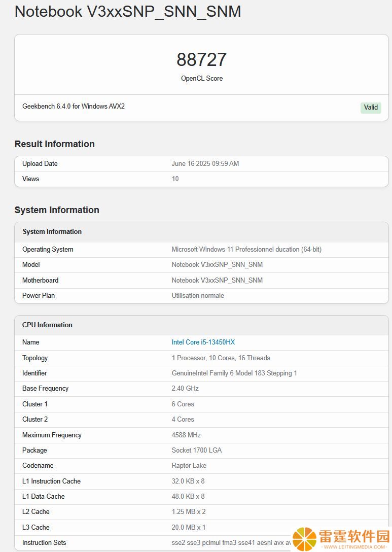Select the 4588 MHz value
This screenshot has width=392, height=552.
pos(186,435)
